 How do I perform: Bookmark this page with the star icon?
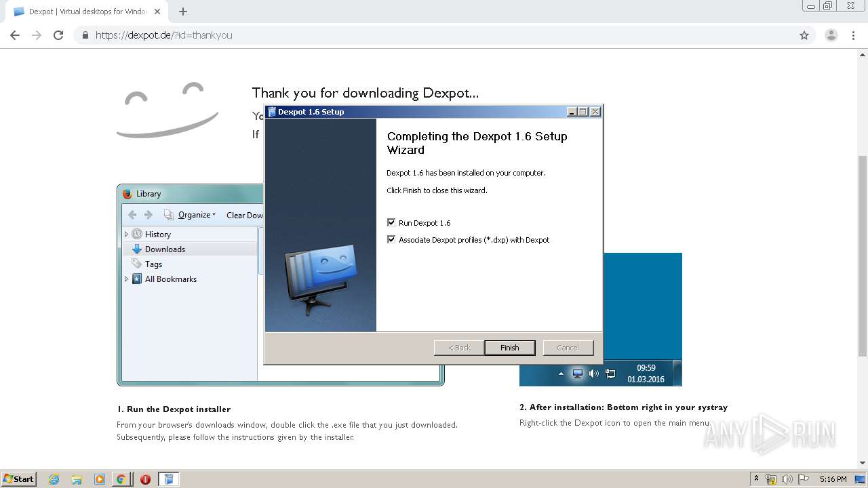point(804,35)
